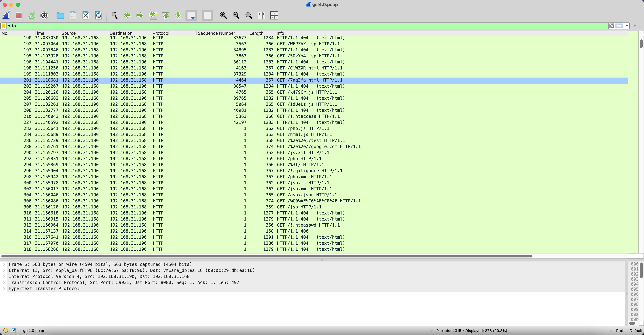The width and height of the screenshot is (644, 335).
Task: Expand Hypertext Transfer Protocol row
Action: [x=4, y=289]
